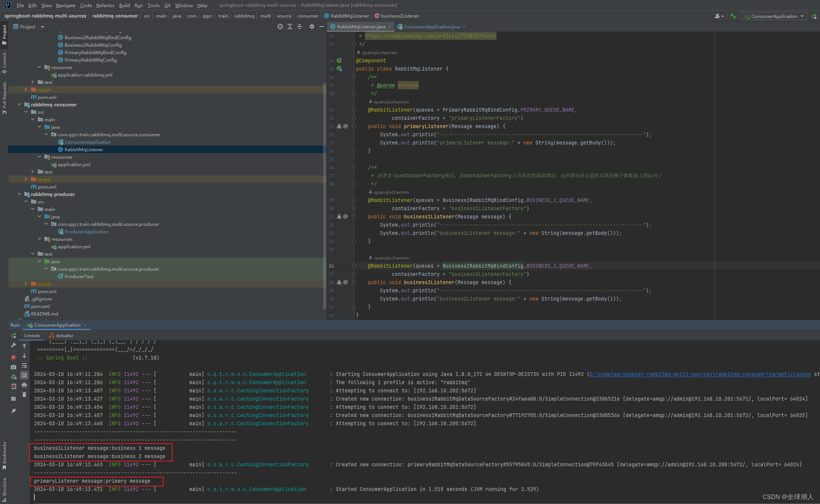Click the restore layout icon in Run panel

tap(13, 399)
